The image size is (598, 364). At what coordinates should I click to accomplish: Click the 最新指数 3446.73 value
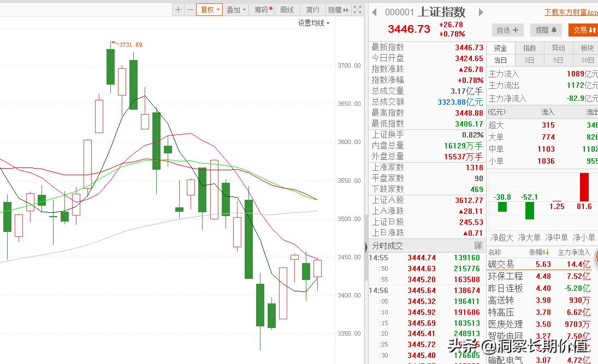click(469, 47)
